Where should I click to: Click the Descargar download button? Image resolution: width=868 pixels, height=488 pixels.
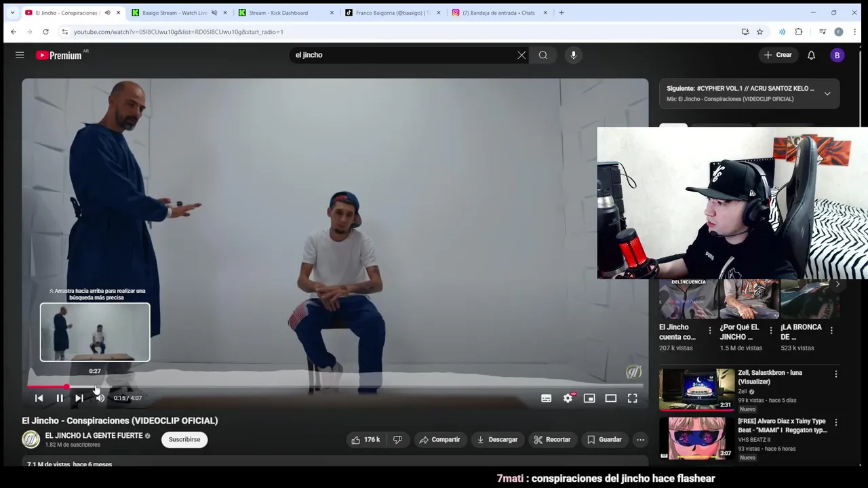(497, 440)
